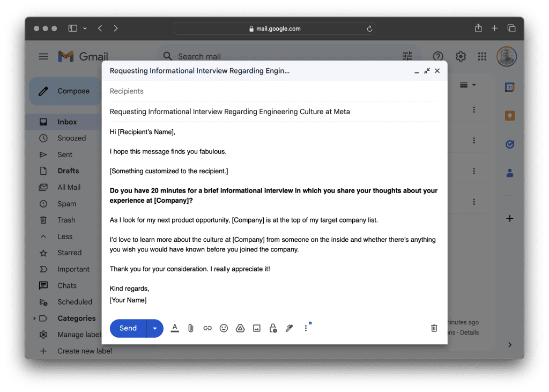Click the mail.google.com address bar
The height and width of the screenshot is (392, 549).
click(x=274, y=29)
